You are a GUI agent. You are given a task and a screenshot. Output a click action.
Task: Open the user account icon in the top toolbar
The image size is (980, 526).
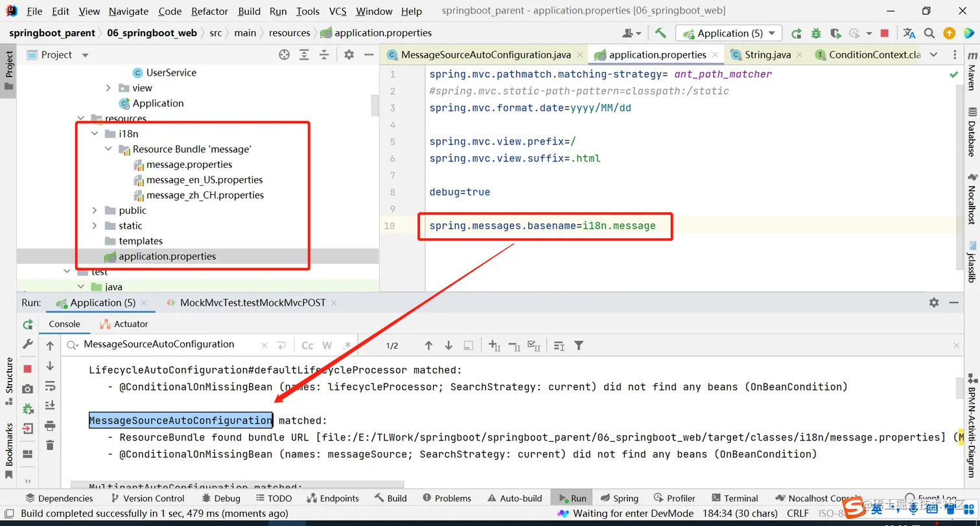pos(631,33)
